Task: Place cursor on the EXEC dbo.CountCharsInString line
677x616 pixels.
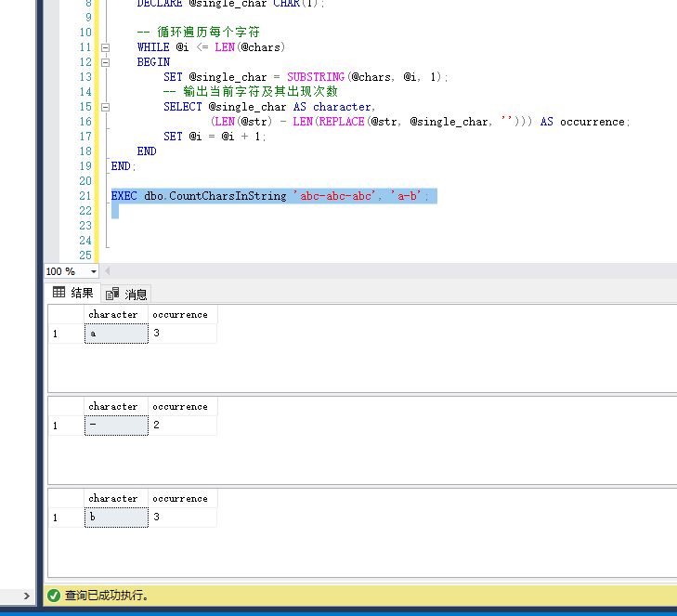Action: [x=269, y=196]
